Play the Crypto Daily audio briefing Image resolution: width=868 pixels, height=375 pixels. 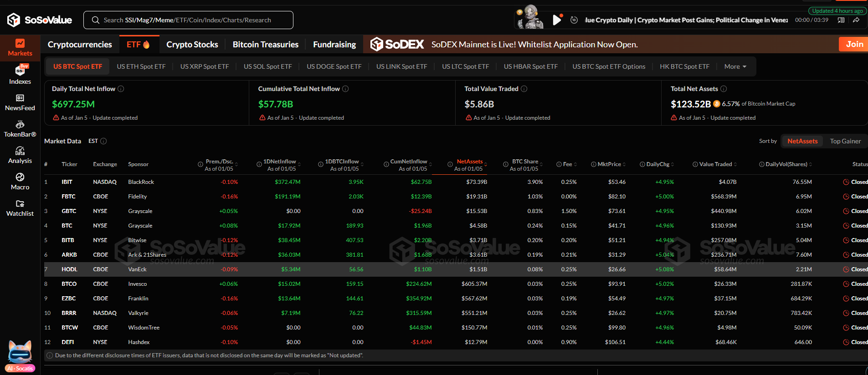coord(556,20)
